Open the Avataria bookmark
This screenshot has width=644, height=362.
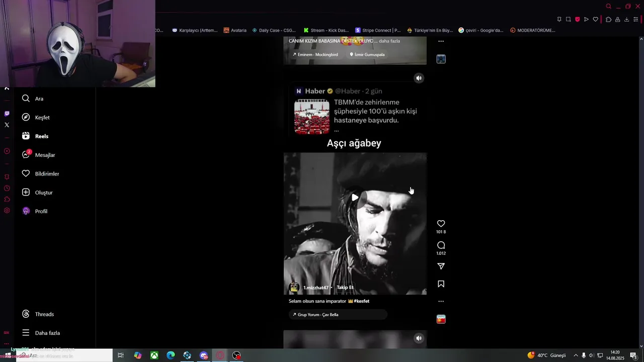tap(235, 30)
